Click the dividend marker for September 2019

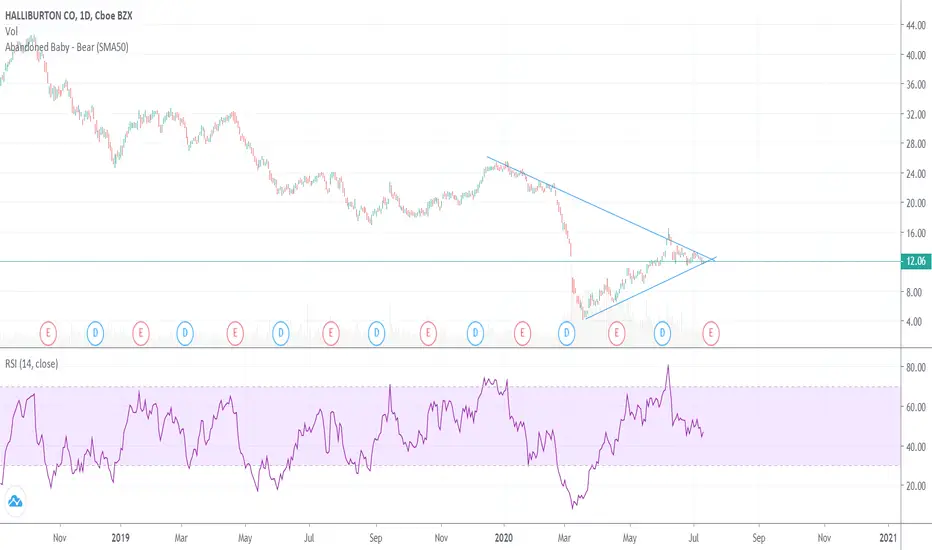[376, 334]
